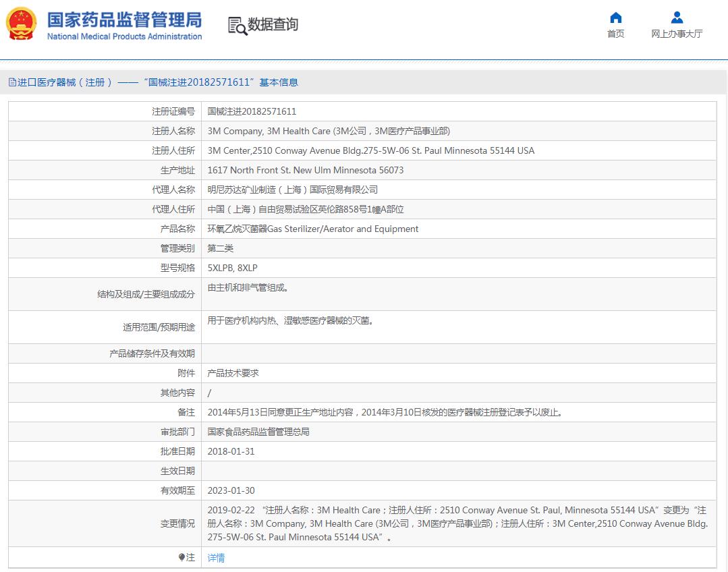Screen dimensions: 728x572
Task: Click remark 2014年5月13日同意更正生产地址内容
Action: click(385, 412)
